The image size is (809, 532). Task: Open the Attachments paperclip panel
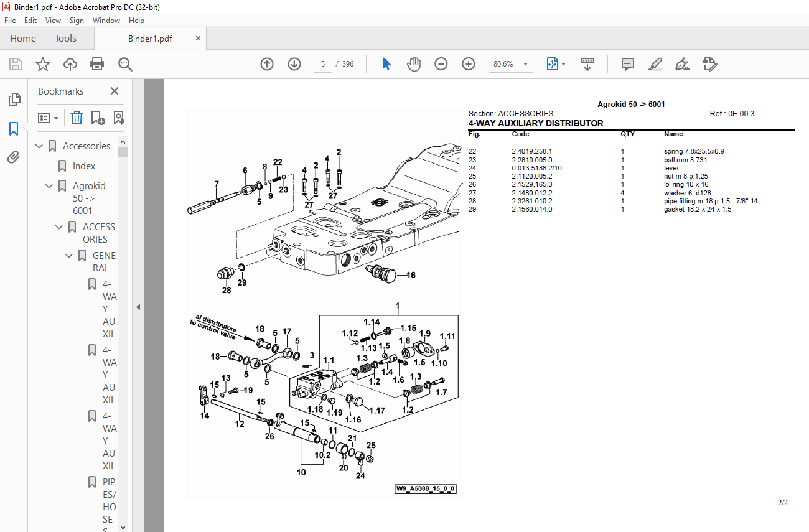tap(14, 157)
